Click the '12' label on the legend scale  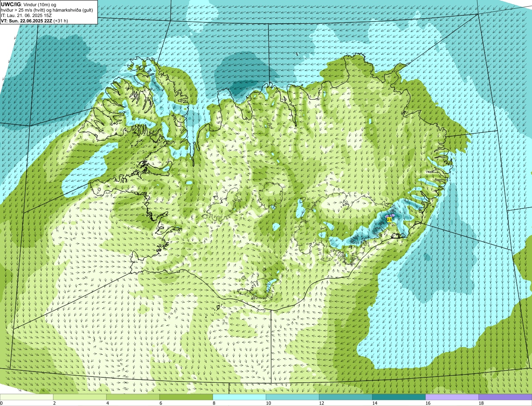[x=322, y=403]
